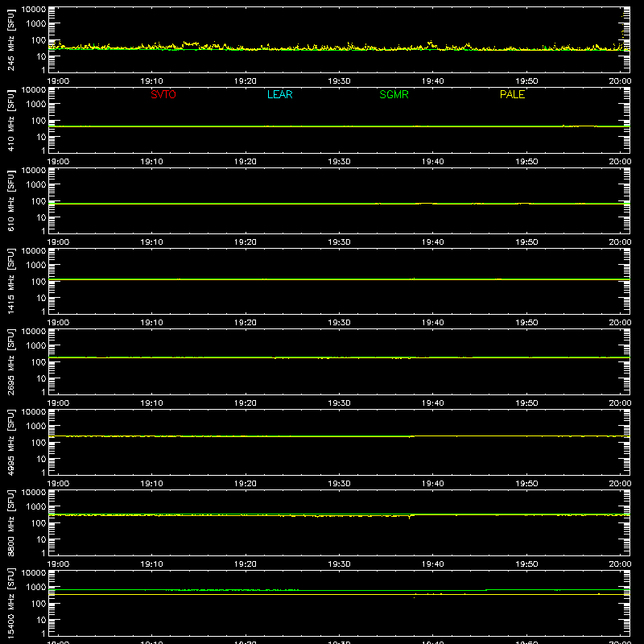Click the '1000' tick of the 2695 MHz panel
Image resolution: width=644 pixels, height=644 pixels.
[x=36, y=345]
